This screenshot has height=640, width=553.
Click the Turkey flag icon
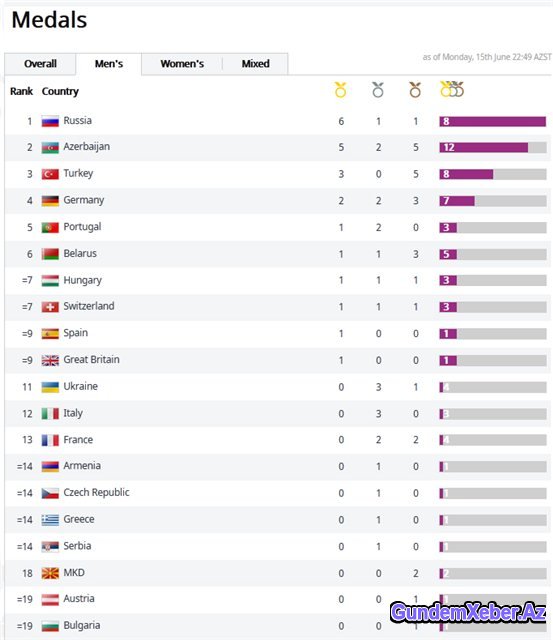50,174
